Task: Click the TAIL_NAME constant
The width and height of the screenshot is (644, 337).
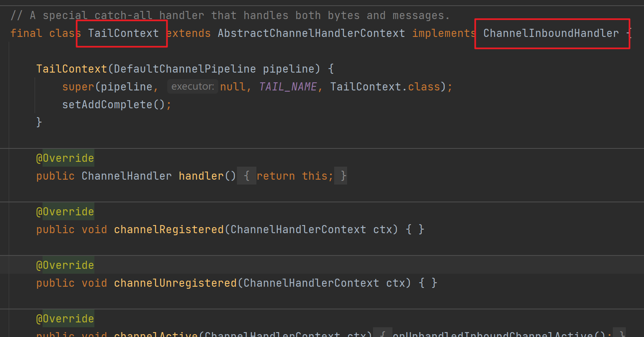Action: 288,87
